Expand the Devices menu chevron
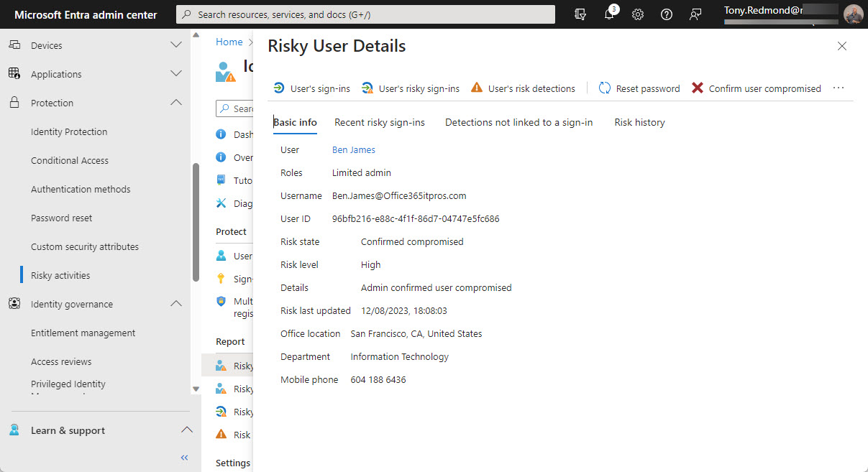This screenshot has width=868, height=472. tap(175, 45)
